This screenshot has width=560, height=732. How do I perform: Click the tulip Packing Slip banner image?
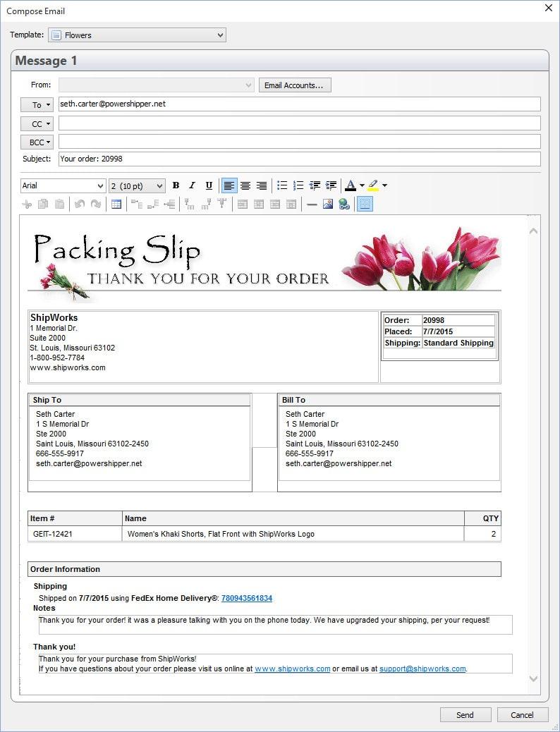click(264, 264)
